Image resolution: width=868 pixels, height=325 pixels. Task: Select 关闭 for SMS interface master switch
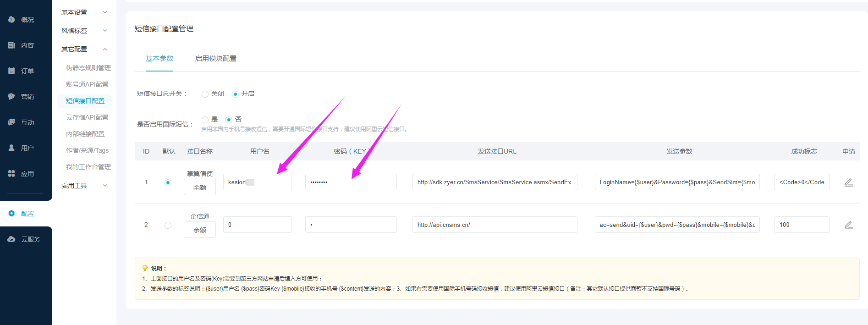[205, 94]
